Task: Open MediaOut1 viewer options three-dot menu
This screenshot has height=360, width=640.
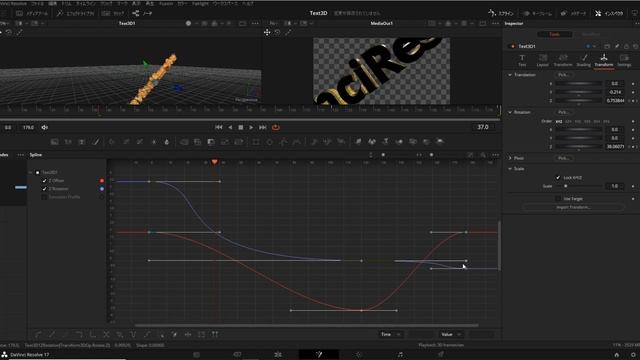Action: [495, 23]
